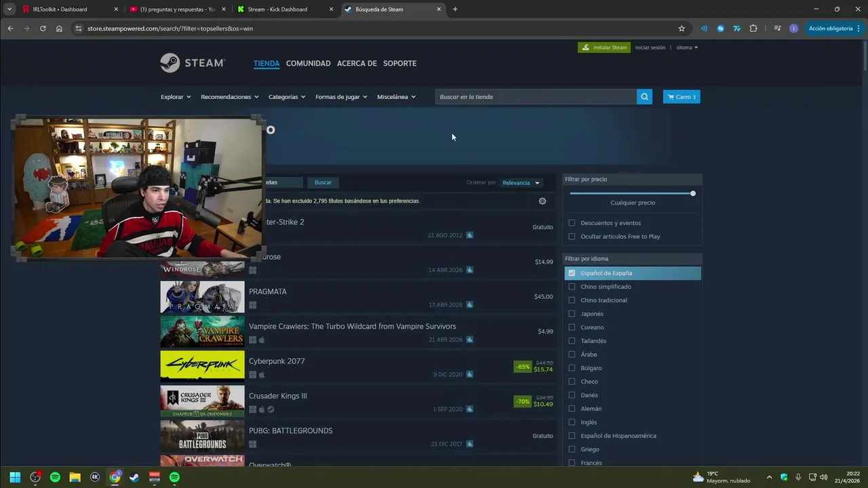The height and width of the screenshot is (488, 868).
Task: Bookmark this page with the star icon
Action: [x=682, y=28]
